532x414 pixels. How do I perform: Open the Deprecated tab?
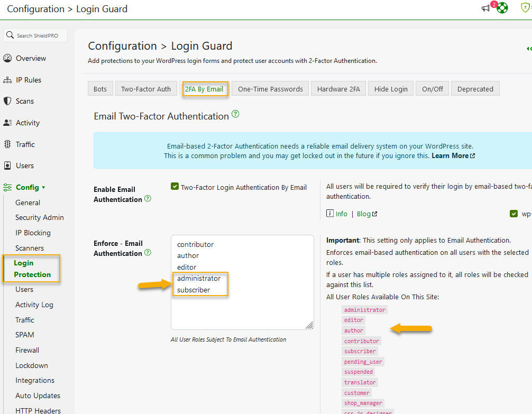[x=475, y=89]
